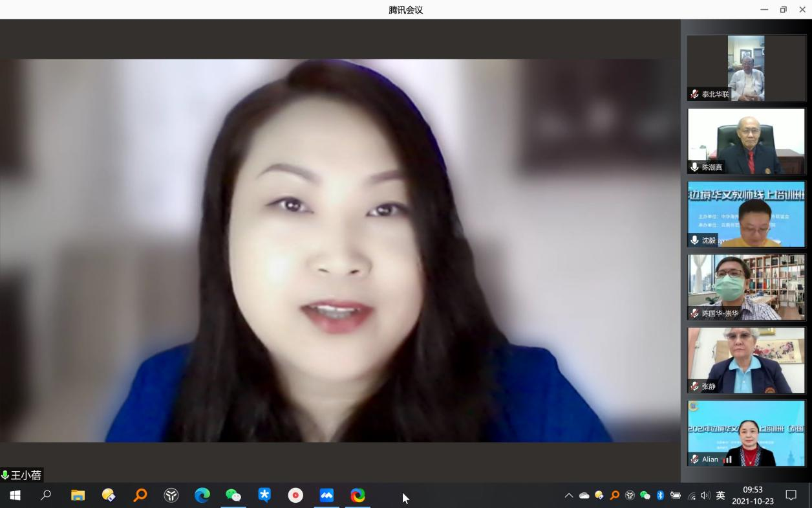Select the Alian video thumbnail
Image resolution: width=812 pixels, height=508 pixels.
point(746,432)
